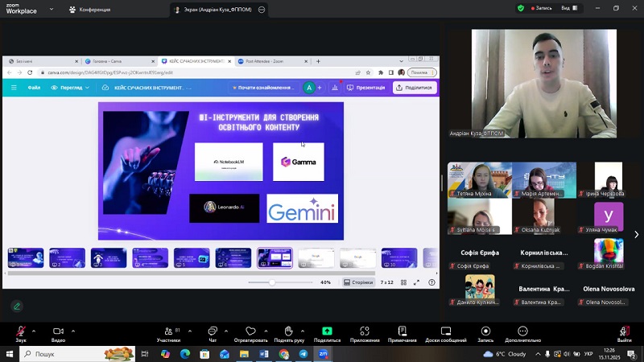644x362 pixels.
Task: Open the Файл menu in Canva
Action: [34, 88]
